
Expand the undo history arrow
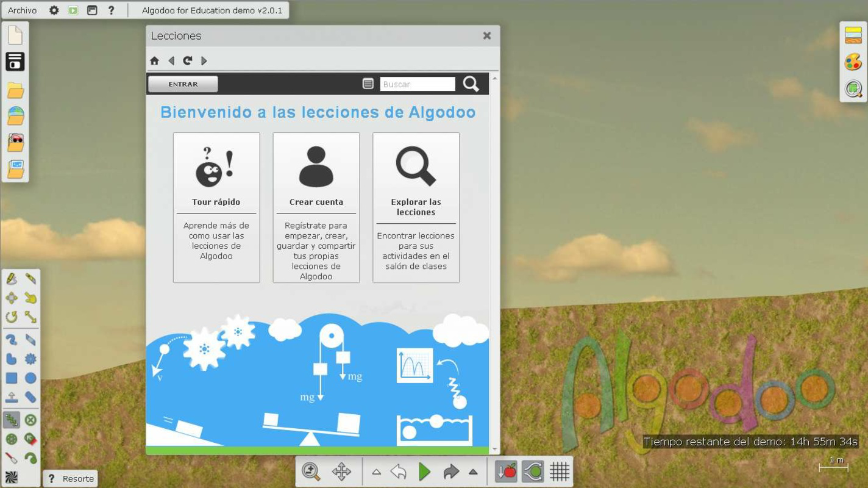377,472
